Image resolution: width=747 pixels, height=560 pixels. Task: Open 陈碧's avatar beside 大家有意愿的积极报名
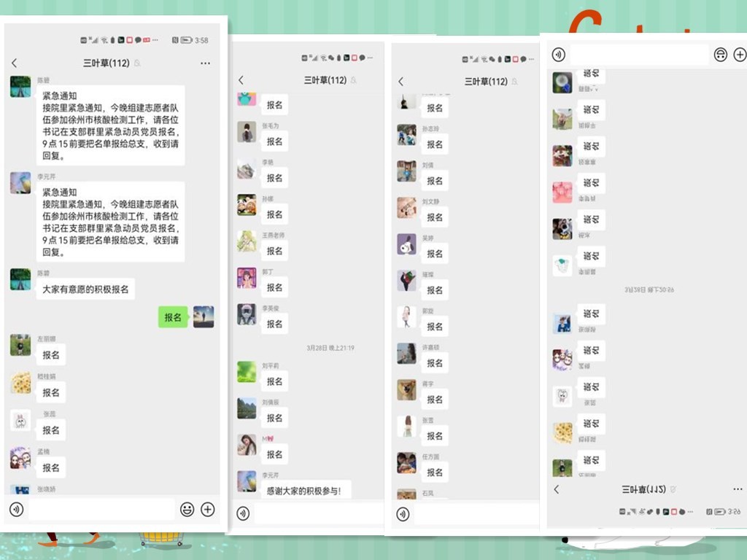pyautogui.click(x=20, y=279)
